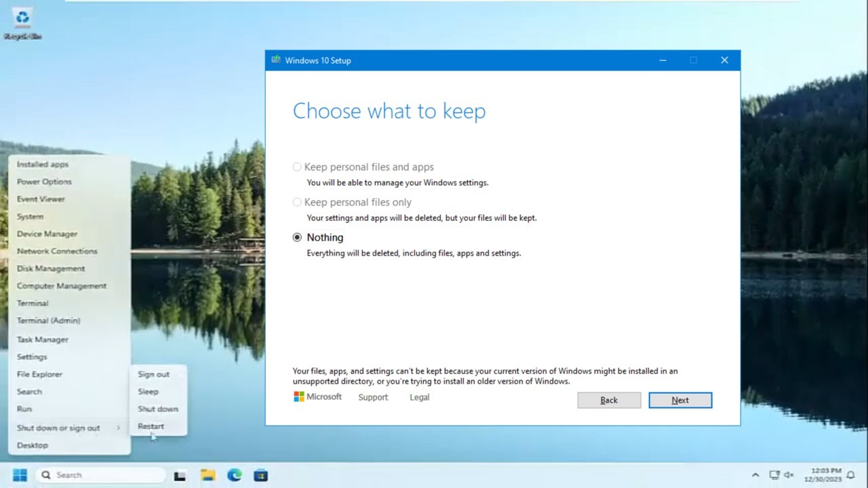
Task: Click the network icon in the tray
Action: [x=774, y=475]
